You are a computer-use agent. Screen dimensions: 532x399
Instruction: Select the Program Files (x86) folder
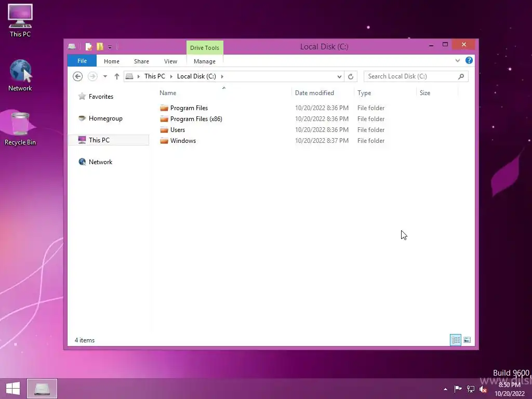(x=196, y=119)
